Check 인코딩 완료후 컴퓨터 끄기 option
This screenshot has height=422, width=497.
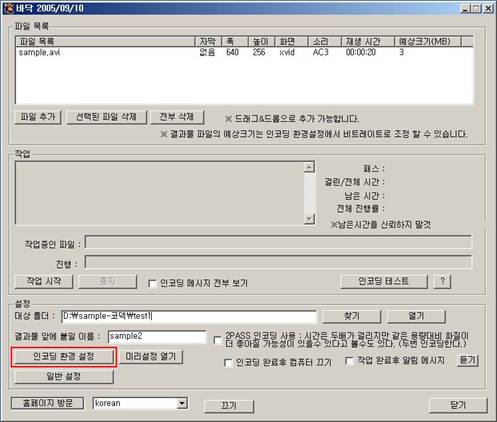coord(228,363)
